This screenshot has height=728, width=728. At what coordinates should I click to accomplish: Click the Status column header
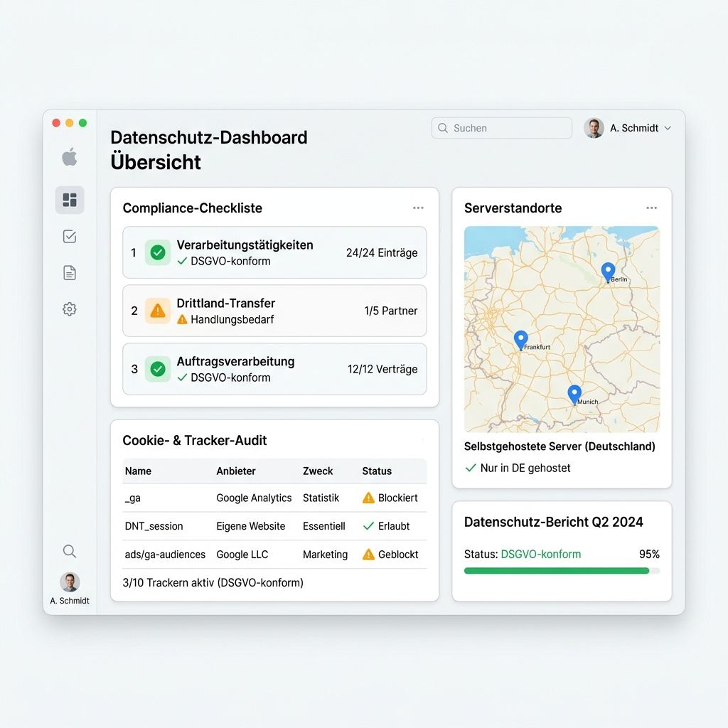tap(377, 471)
